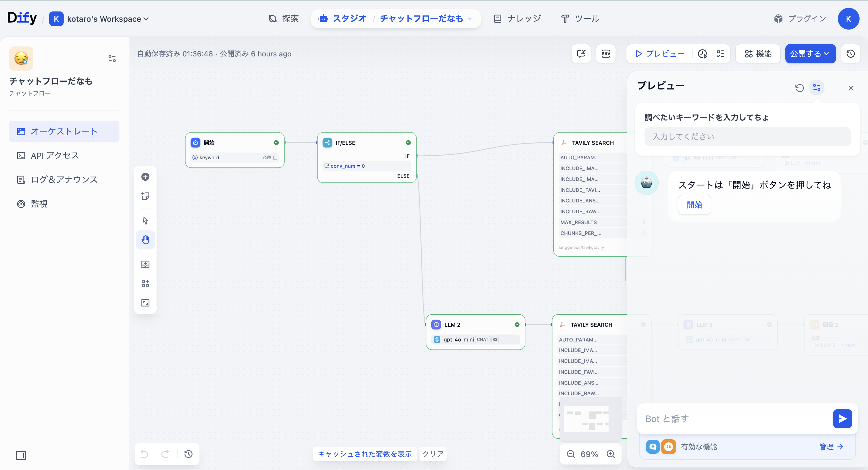Open change history clock icon at bottom
Image resolution: width=868 pixels, height=470 pixels.
(188, 454)
